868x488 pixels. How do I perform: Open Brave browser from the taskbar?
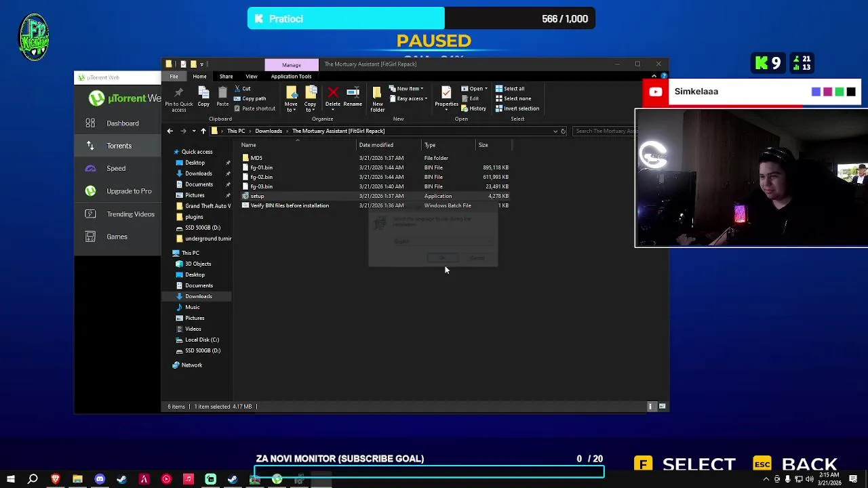(55, 479)
